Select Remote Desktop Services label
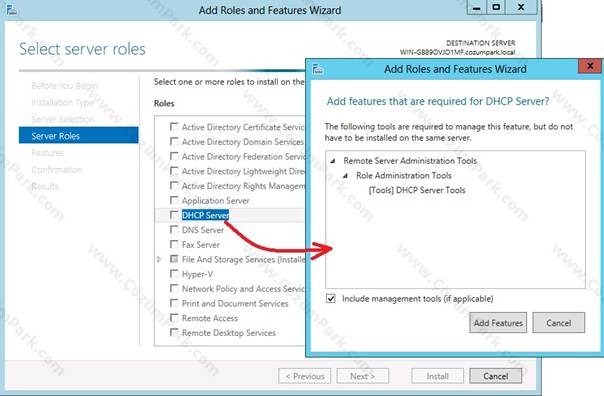 229,333
